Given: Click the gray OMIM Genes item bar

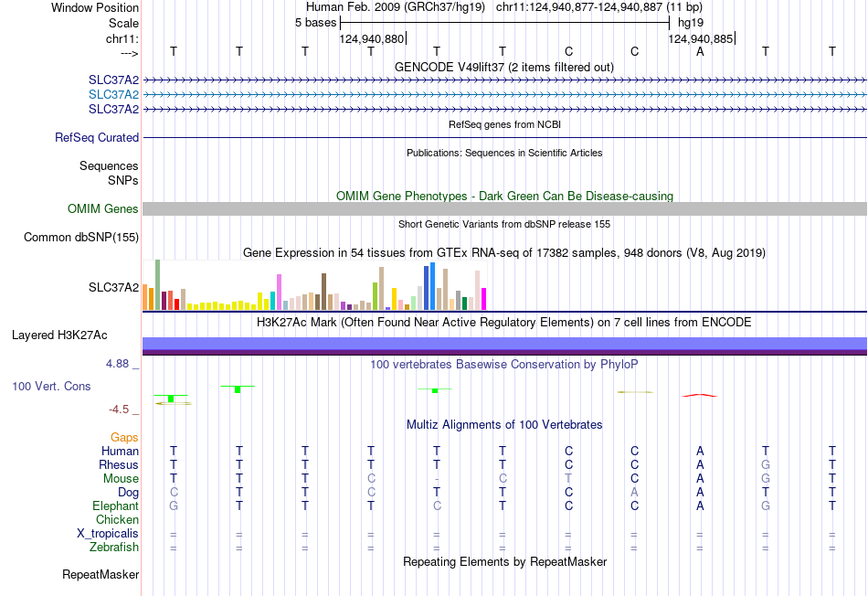Looking at the screenshot, I should (x=504, y=208).
